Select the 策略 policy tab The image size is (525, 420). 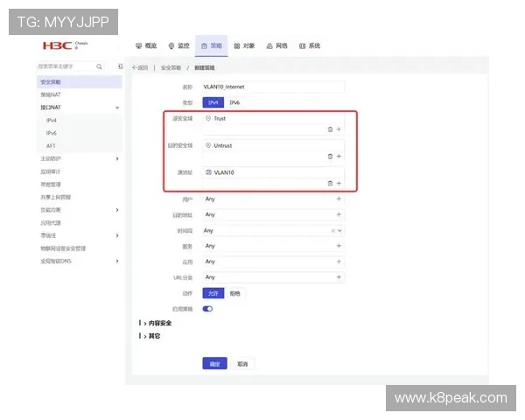point(211,45)
